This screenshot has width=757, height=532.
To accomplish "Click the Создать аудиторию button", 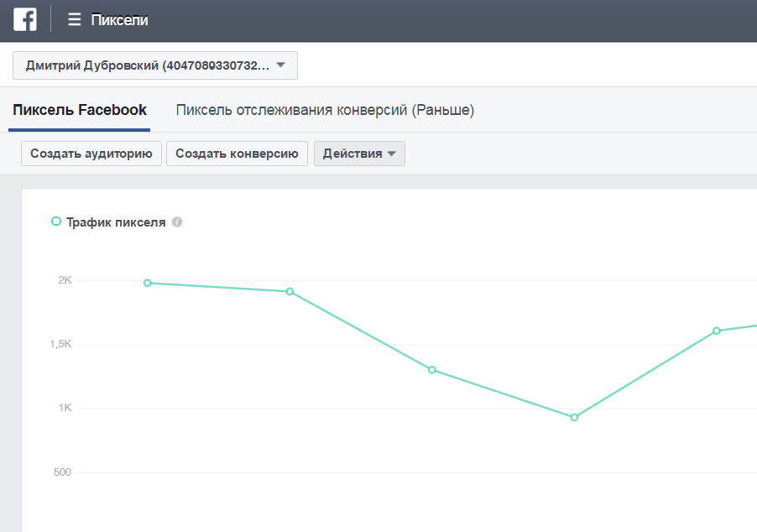I will [91, 154].
